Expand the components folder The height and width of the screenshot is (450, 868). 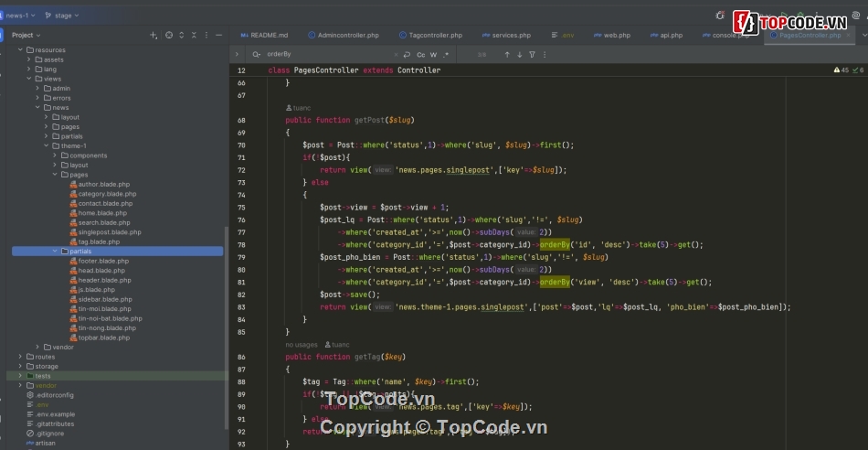pos(55,155)
